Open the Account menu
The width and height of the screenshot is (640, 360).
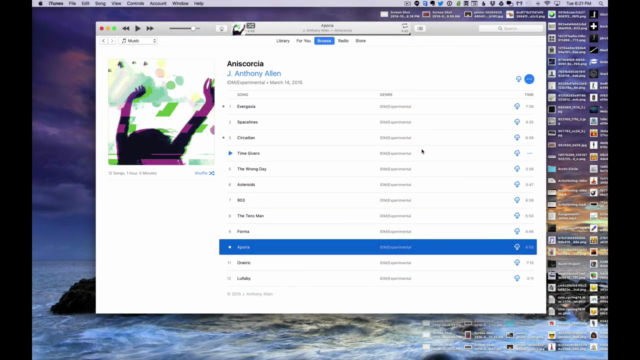point(158,3)
